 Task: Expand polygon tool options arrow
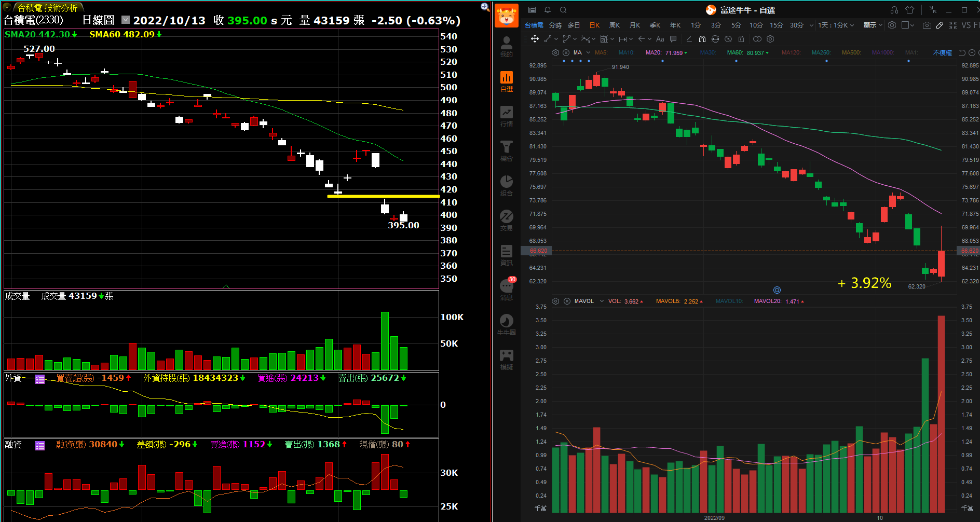point(575,39)
